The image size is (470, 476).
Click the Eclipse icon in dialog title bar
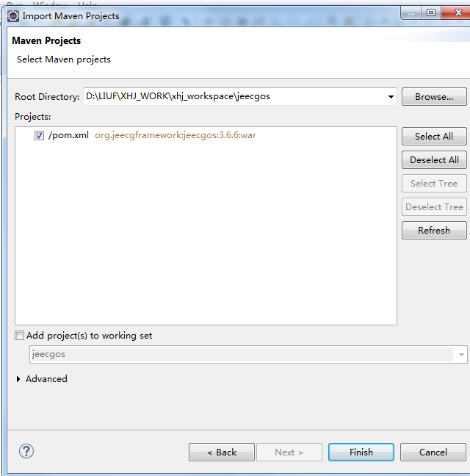13,15
